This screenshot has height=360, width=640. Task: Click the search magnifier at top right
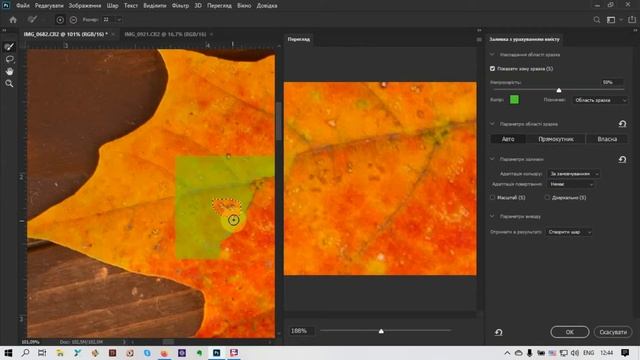pyautogui.click(x=597, y=20)
